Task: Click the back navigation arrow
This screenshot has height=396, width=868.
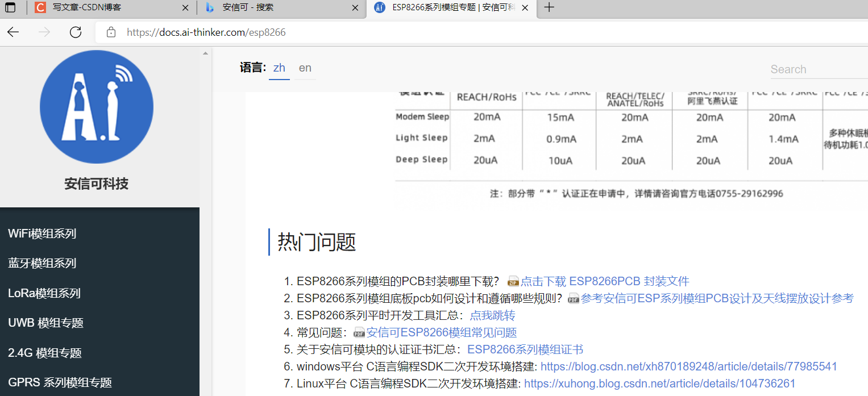Action: [x=13, y=32]
